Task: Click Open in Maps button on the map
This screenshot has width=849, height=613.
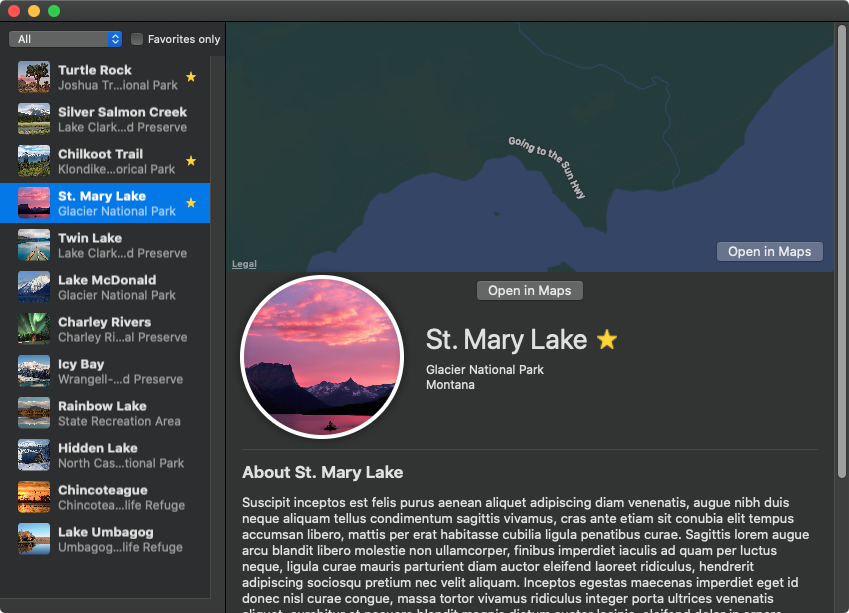Action: pos(769,251)
